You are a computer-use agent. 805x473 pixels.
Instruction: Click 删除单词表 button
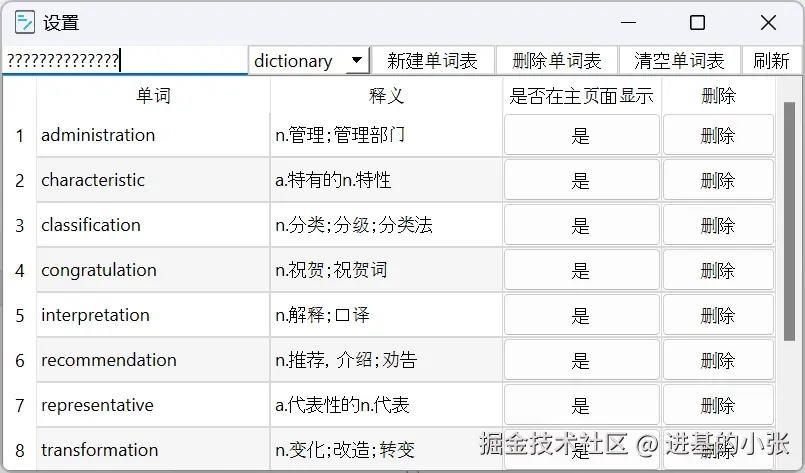click(x=557, y=61)
